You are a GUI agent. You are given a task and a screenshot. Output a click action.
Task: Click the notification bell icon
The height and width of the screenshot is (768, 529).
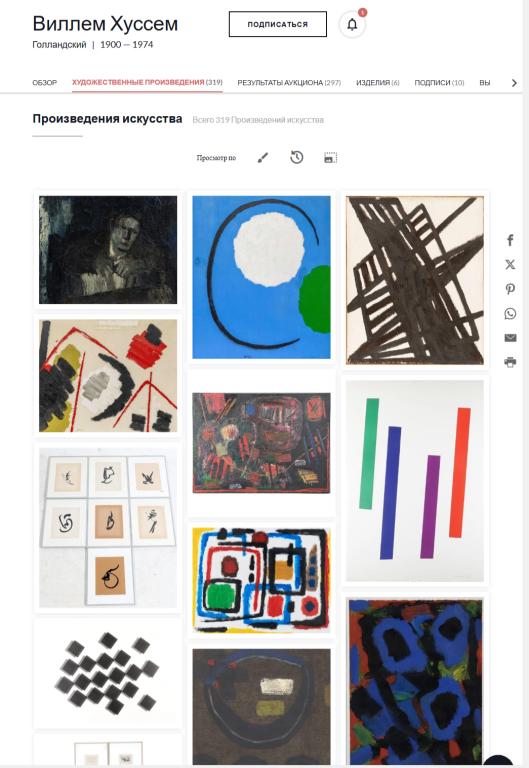click(x=352, y=24)
